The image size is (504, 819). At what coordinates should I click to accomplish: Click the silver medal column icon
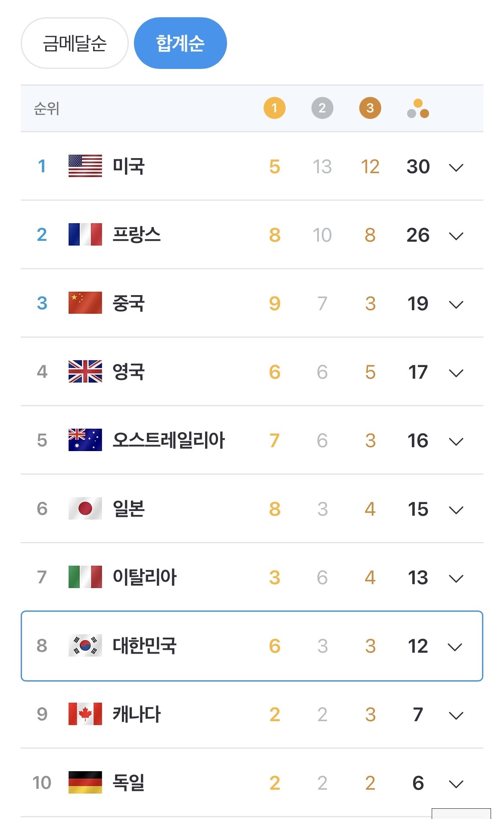[322, 108]
